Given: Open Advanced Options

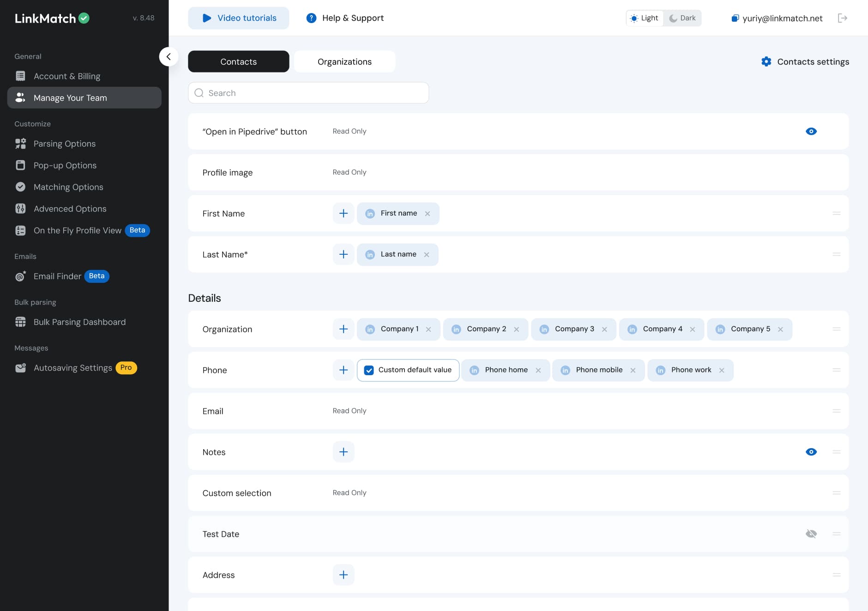Looking at the screenshot, I should 70,209.
